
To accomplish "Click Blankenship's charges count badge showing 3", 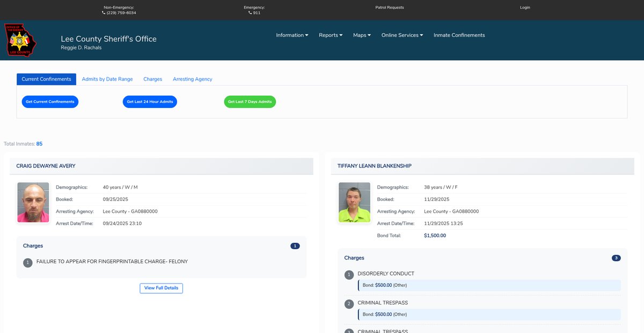I will point(616,258).
